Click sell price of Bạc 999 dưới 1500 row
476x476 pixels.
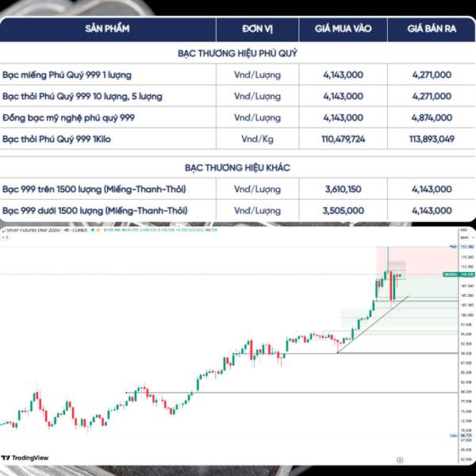[x=432, y=210]
